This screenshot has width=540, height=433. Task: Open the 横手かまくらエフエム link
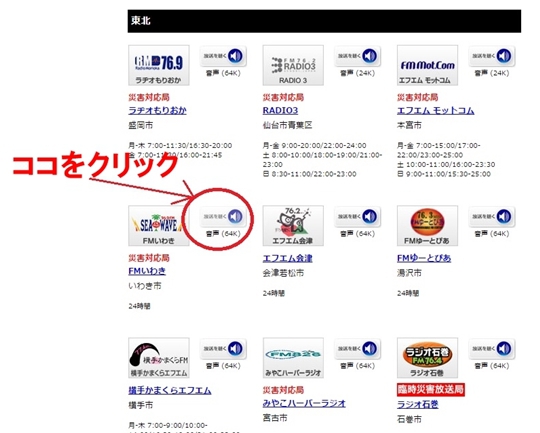click(x=170, y=390)
